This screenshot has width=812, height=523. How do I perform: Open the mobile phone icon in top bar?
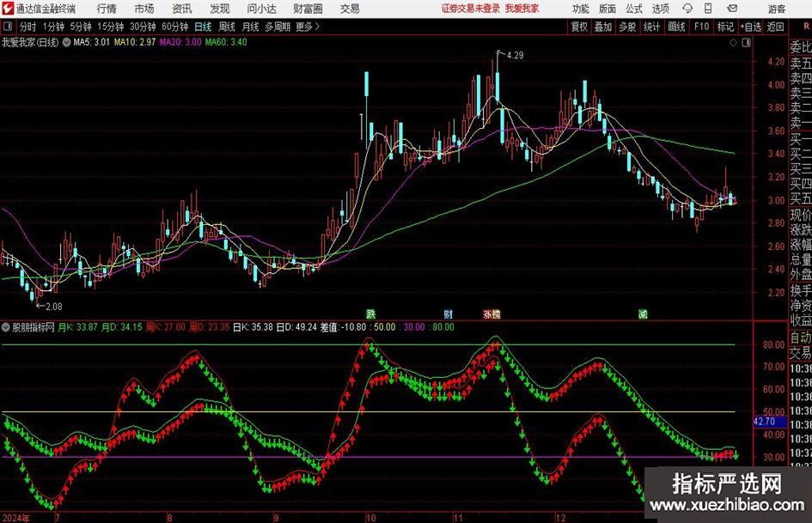point(708,9)
